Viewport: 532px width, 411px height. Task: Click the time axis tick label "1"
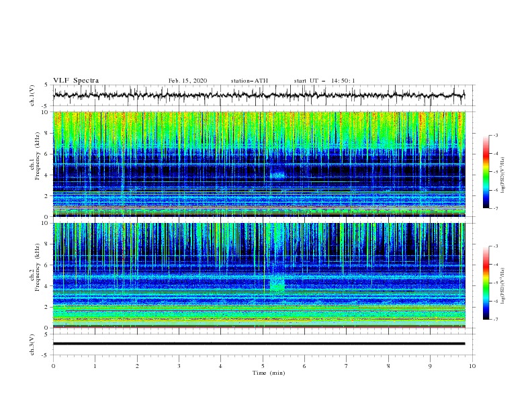click(95, 366)
